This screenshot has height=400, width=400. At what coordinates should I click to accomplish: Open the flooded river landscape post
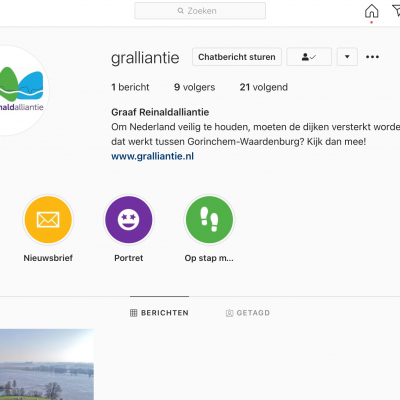(x=47, y=364)
